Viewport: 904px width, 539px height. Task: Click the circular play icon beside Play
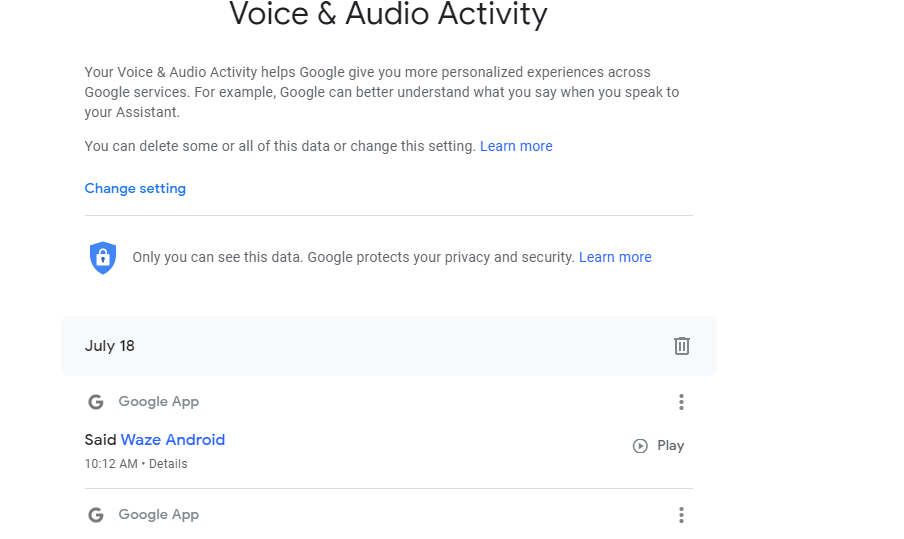tap(640, 446)
